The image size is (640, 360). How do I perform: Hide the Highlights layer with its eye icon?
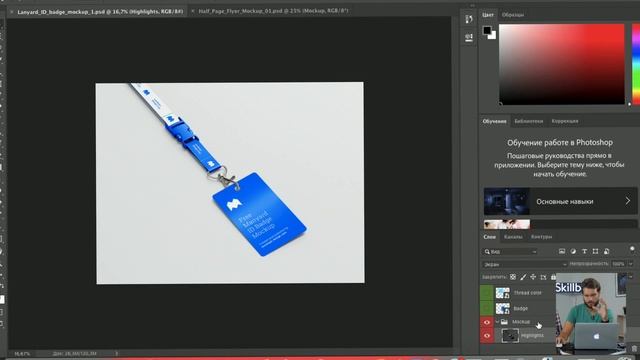pos(487,336)
